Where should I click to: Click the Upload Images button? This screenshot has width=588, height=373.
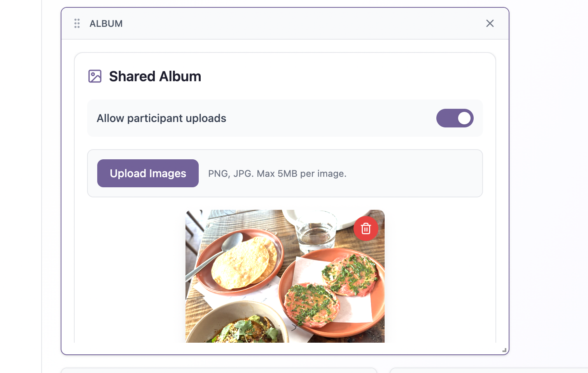point(148,173)
